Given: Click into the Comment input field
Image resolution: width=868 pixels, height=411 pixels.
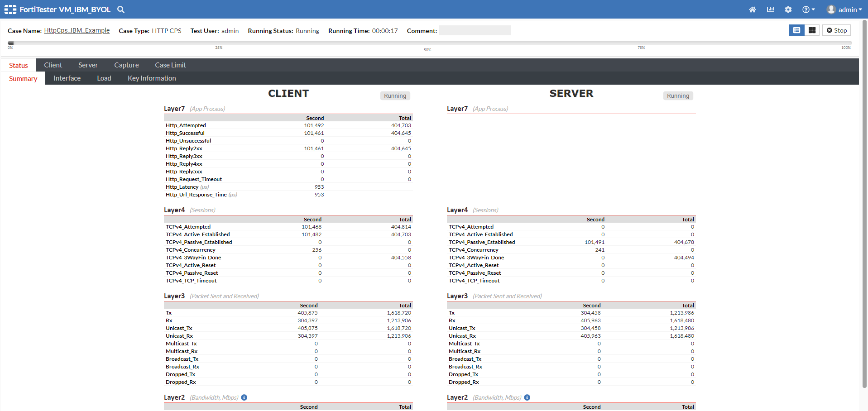Looking at the screenshot, I should point(475,30).
